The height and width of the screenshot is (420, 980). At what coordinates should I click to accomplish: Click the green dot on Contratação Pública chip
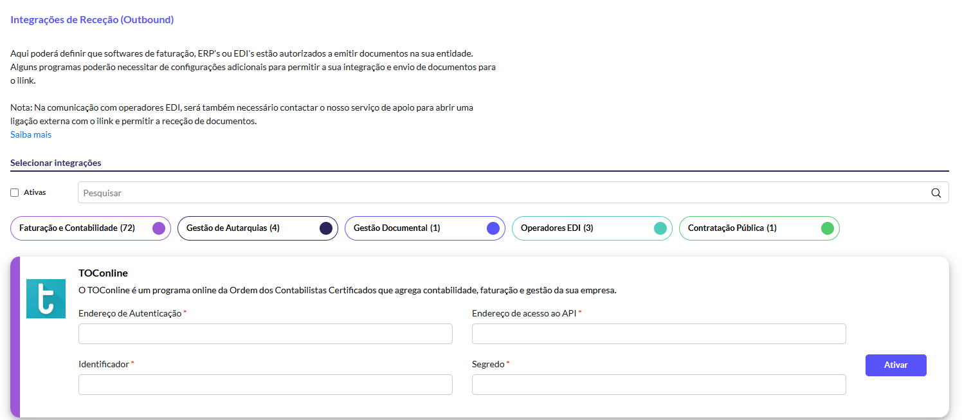(x=828, y=228)
